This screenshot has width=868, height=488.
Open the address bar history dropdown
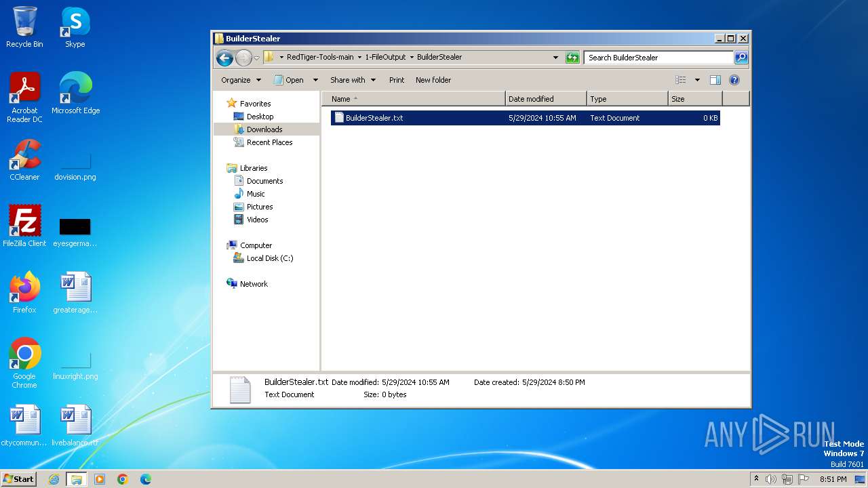coord(556,58)
